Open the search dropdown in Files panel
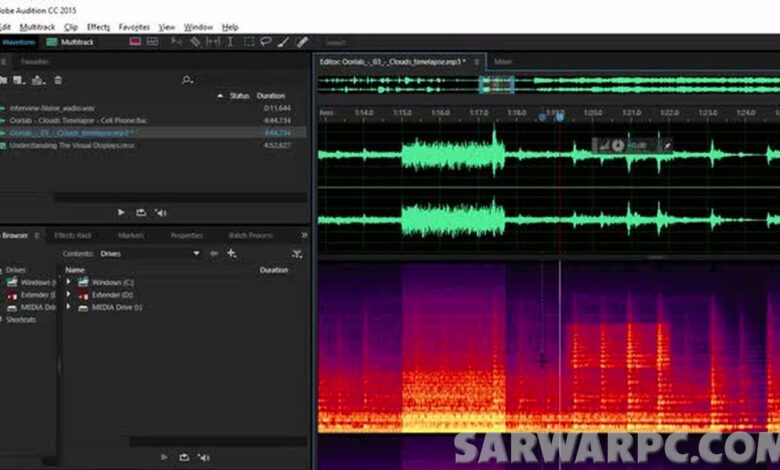This screenshot has width=780, height=470. point(187,80)
